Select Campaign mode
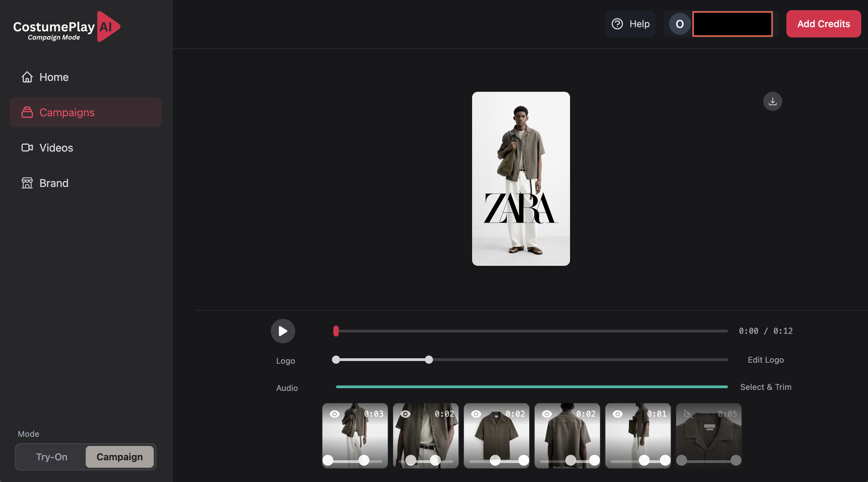The width and height of the screenshot is (868, 482). 119,457
